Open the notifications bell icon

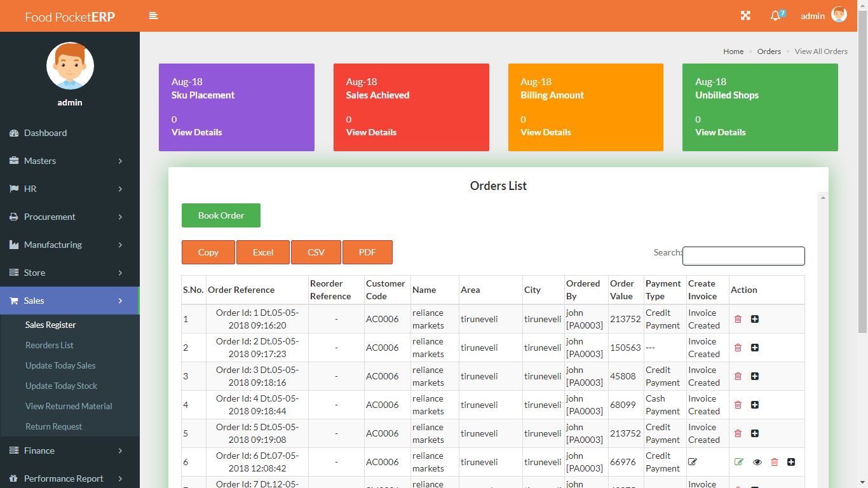tap(775, 16)
